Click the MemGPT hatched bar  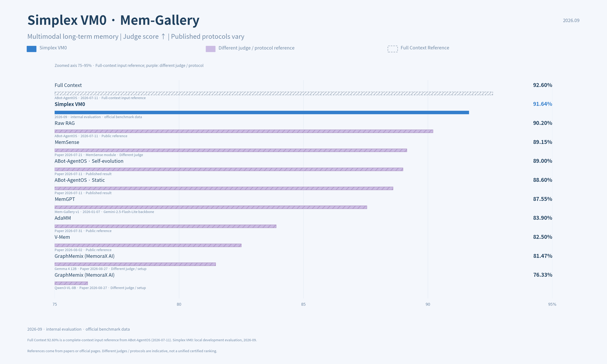[x=211, y=207]
